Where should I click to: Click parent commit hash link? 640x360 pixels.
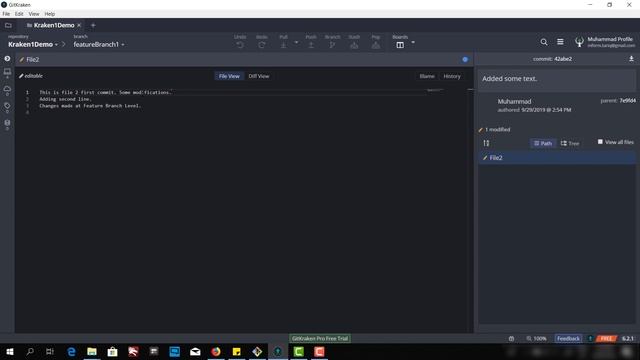(x=627, y=100)
